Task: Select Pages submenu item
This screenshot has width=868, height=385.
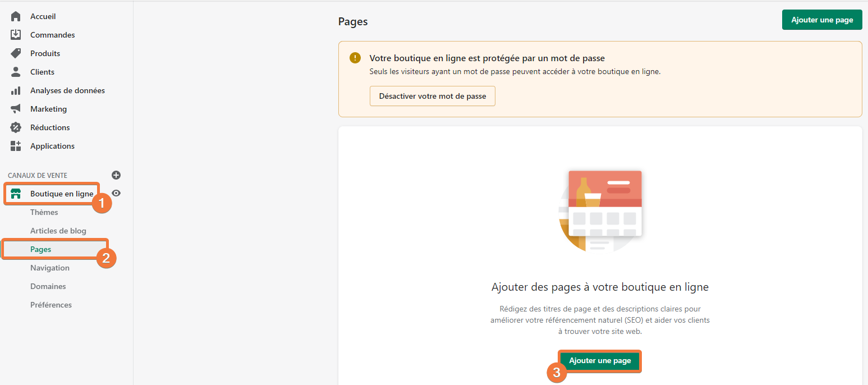Action: [41, 249]
